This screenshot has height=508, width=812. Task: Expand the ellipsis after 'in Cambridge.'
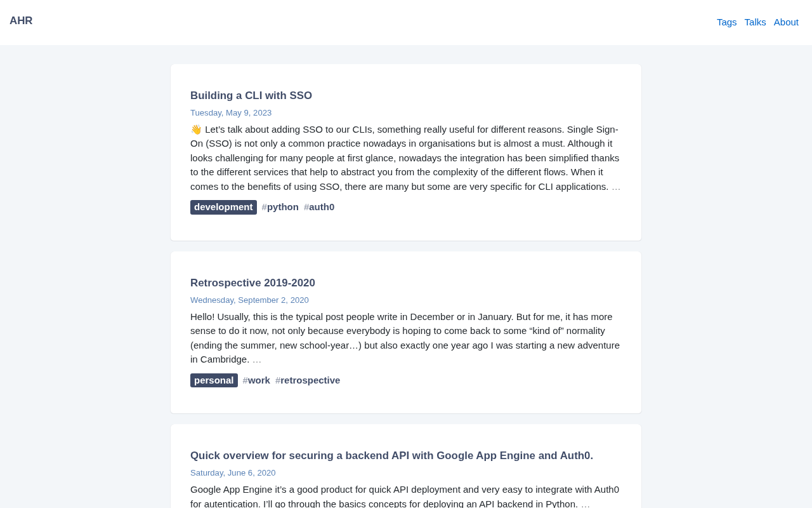point(257,359)
